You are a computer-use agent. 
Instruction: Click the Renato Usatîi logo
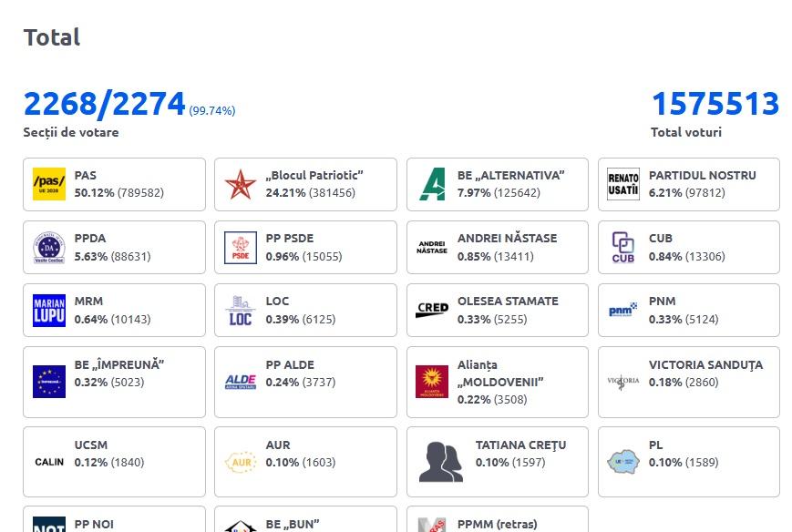coord(623,184)
